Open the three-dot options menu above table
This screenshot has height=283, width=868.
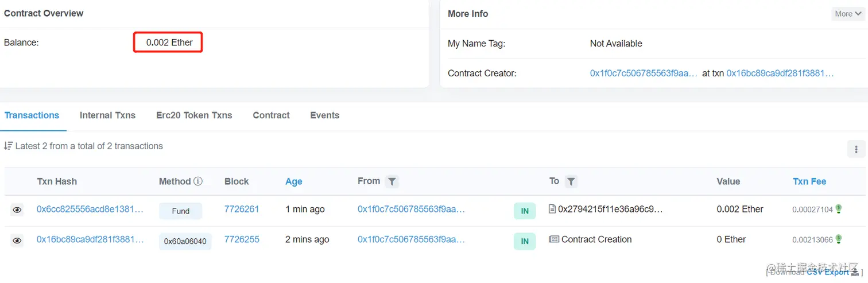856,149
